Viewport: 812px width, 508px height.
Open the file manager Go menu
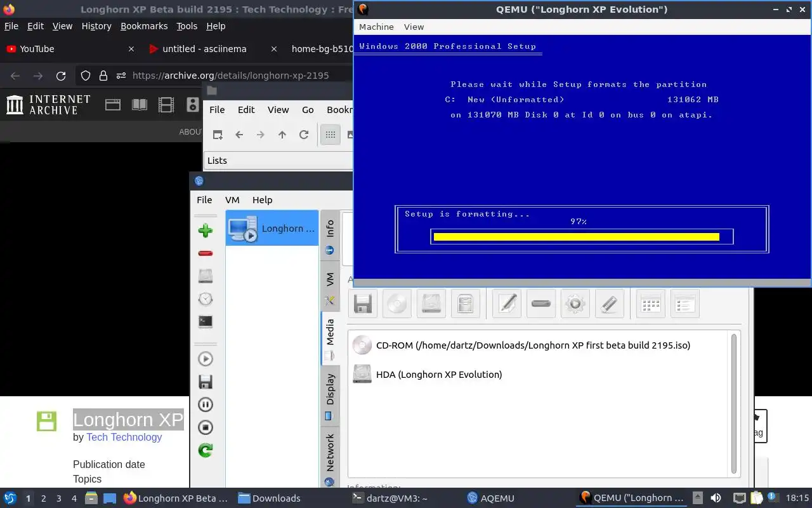pyautogui.click(x=308, y=110)
